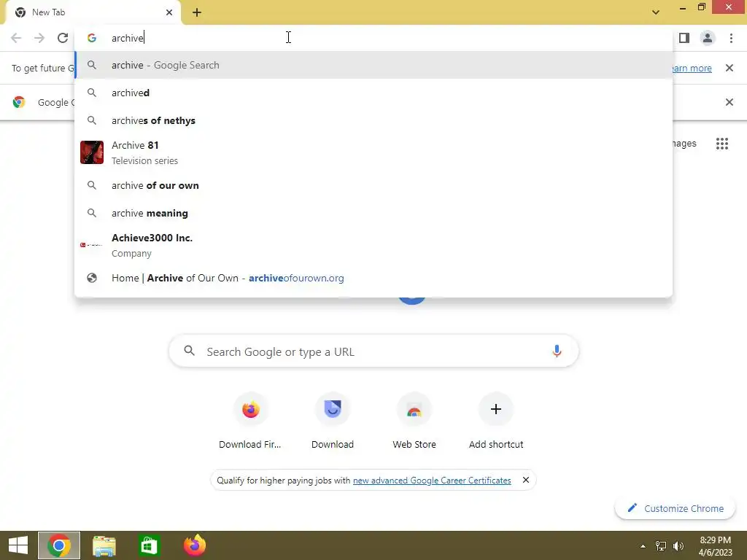Open the profile avatar icon
The height and width of the screenshot is (560, 747).
click(708, 38)
